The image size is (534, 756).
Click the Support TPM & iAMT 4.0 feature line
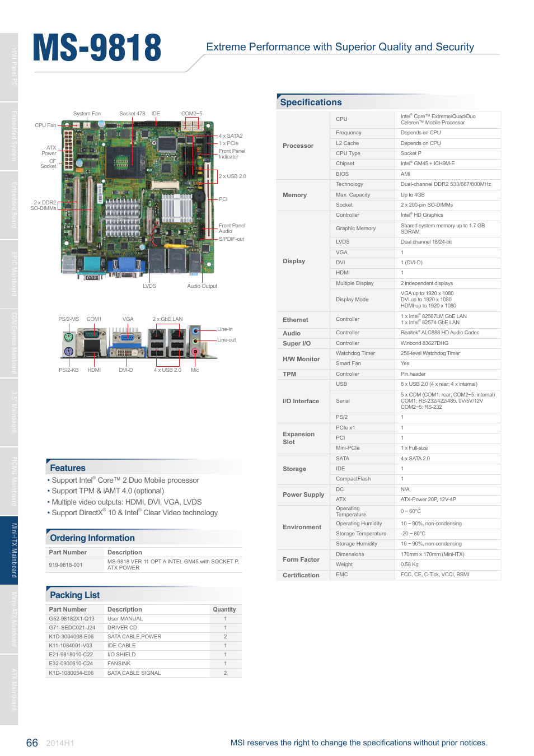click(106, 491)
